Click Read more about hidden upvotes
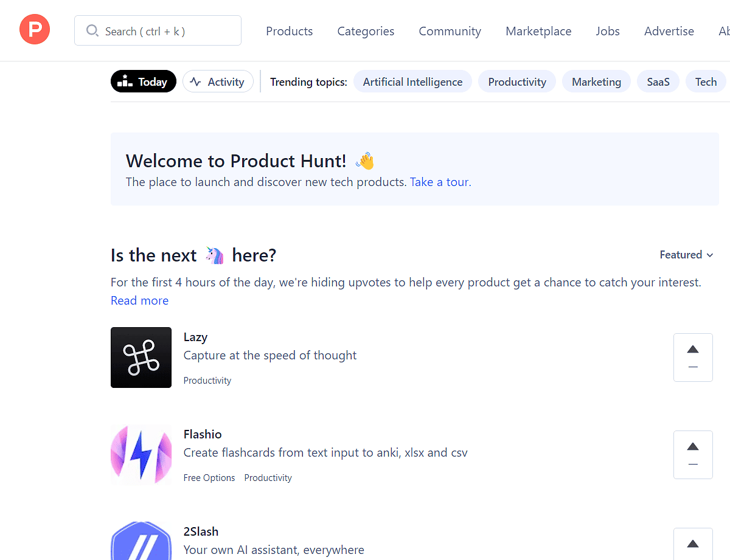The width and height of the screenshot is (730, 560). pos(139,300)
